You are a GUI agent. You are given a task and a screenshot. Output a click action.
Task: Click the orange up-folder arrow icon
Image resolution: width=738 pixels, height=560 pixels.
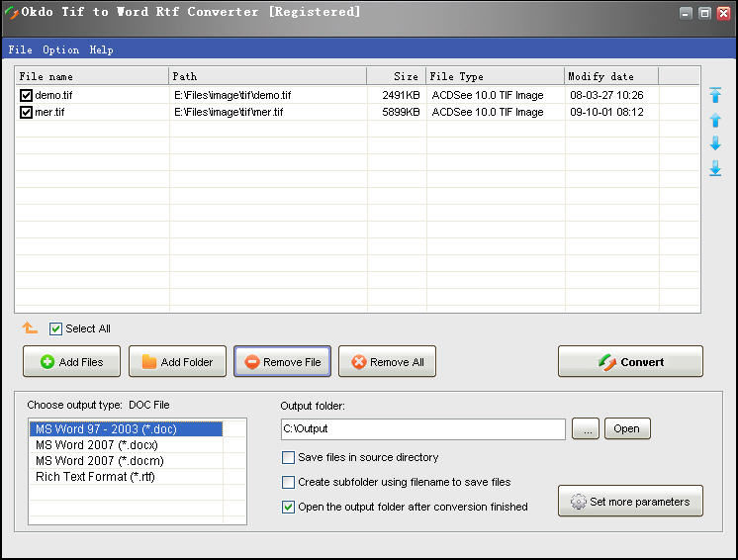pos(30,328)
